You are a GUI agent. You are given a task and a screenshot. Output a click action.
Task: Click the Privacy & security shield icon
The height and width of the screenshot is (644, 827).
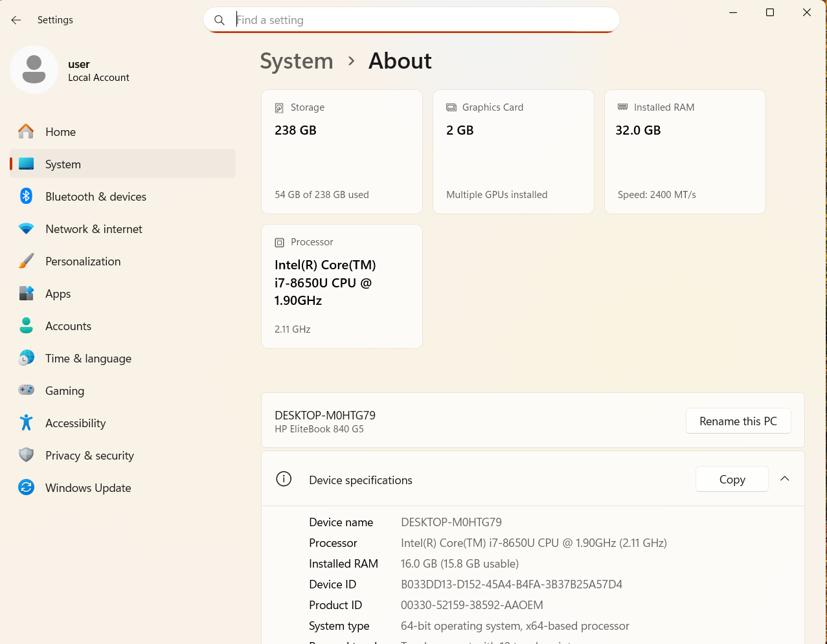(x=26, y=455)
